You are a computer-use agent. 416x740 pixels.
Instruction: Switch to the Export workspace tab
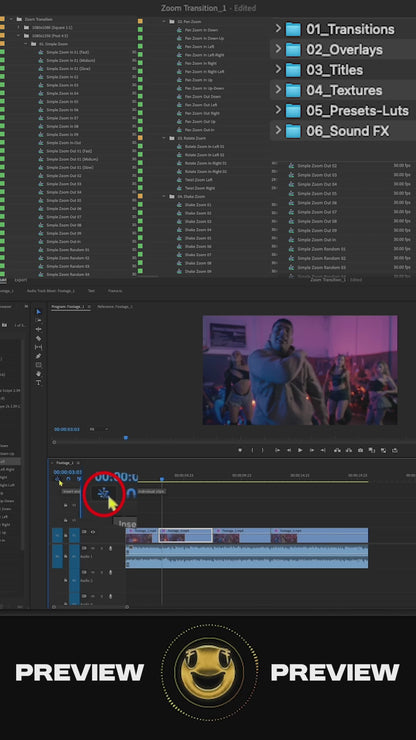click(x=21, y=280)
